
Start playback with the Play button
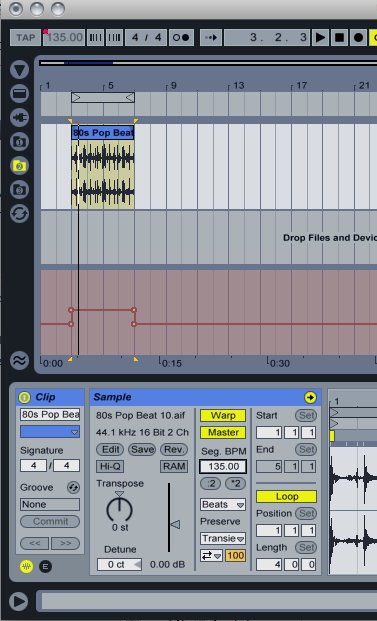click(x=320, y=38)
